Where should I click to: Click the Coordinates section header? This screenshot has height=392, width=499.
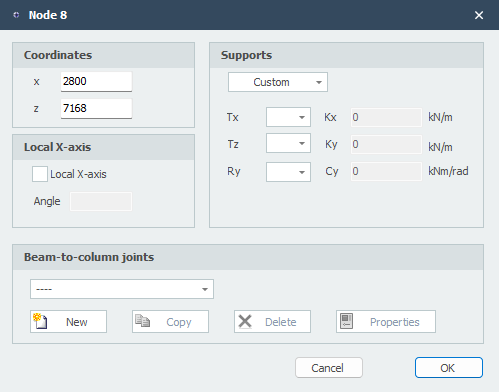[x=103, y=55]
